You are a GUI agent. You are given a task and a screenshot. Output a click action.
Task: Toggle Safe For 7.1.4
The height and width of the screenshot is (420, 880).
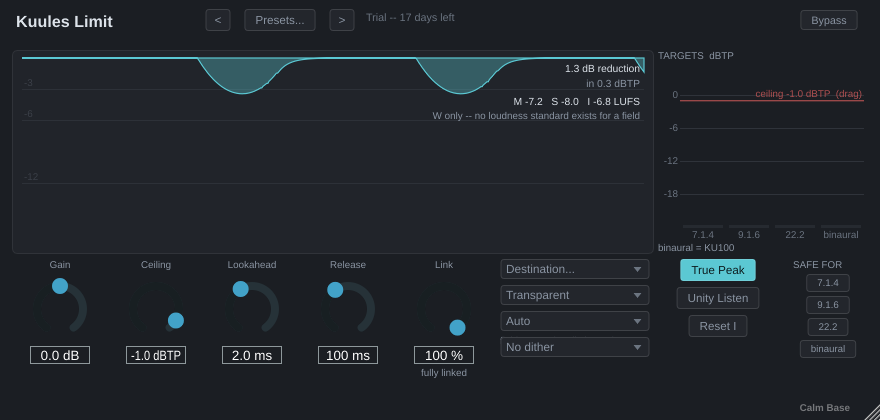pyautogui.click(x=828, y=283)
